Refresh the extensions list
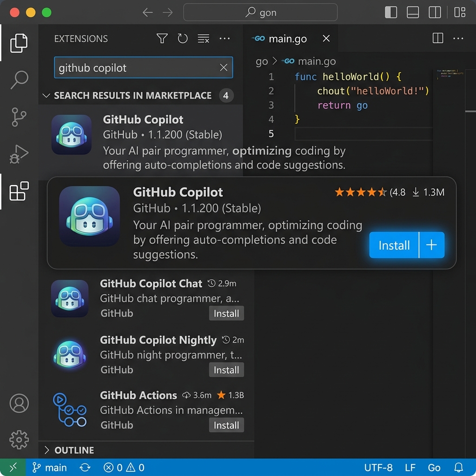476x476 pixels. pos(182,39)
